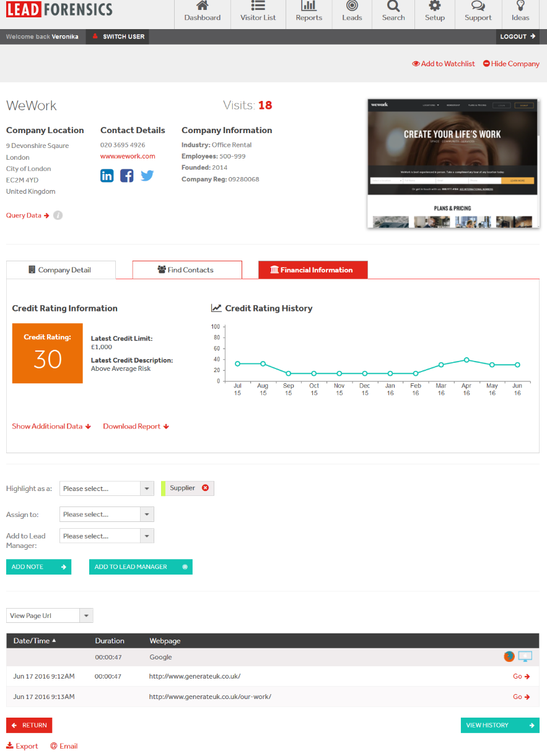The image size is (547, 756).
Task: Click the Employees 500-999 line
Action: pos(214,156)
